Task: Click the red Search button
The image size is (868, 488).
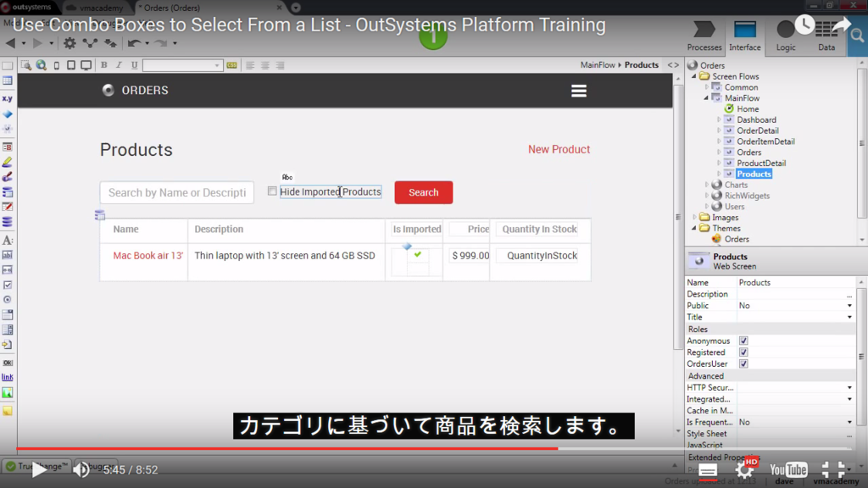Action: tap(424, 192)
